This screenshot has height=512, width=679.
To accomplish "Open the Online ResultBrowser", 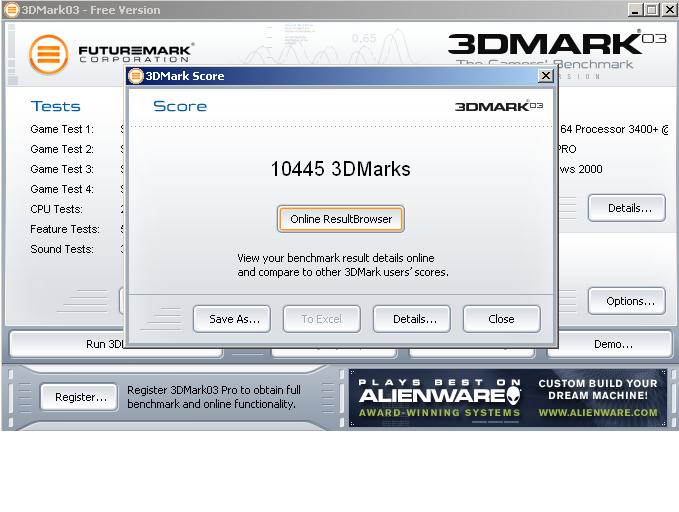I will [341, 219].
